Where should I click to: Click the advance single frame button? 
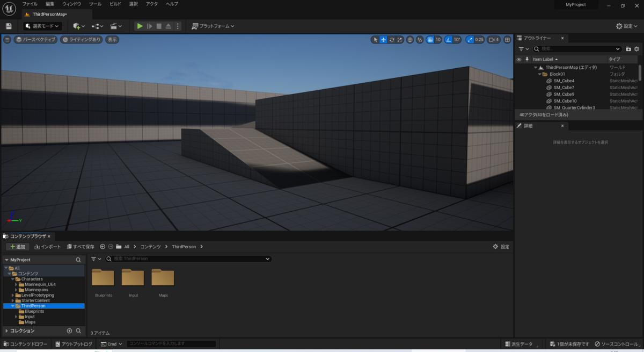(150, 26)
